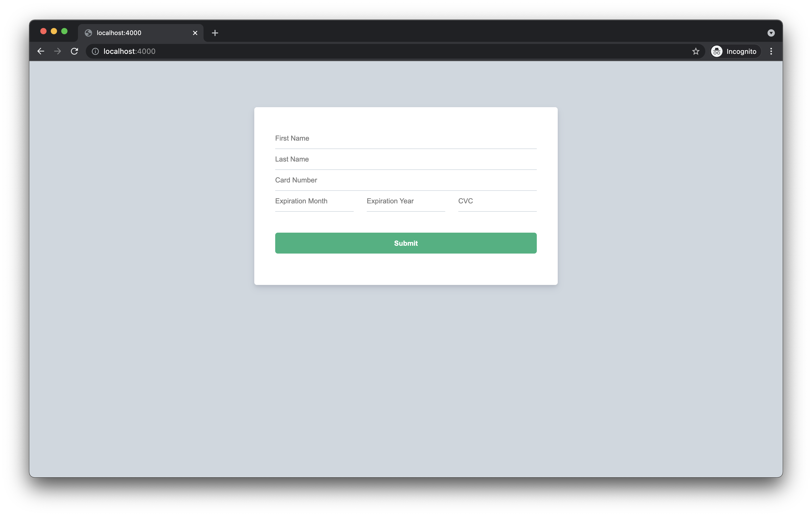Expand the tab search dropdown arrow
This screenshot has height=516, width=812.
point(771,33)
